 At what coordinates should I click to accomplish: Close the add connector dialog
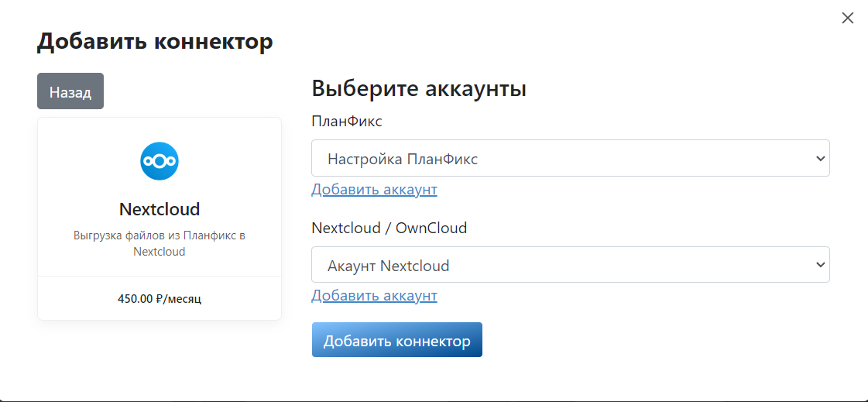point(848,19)
